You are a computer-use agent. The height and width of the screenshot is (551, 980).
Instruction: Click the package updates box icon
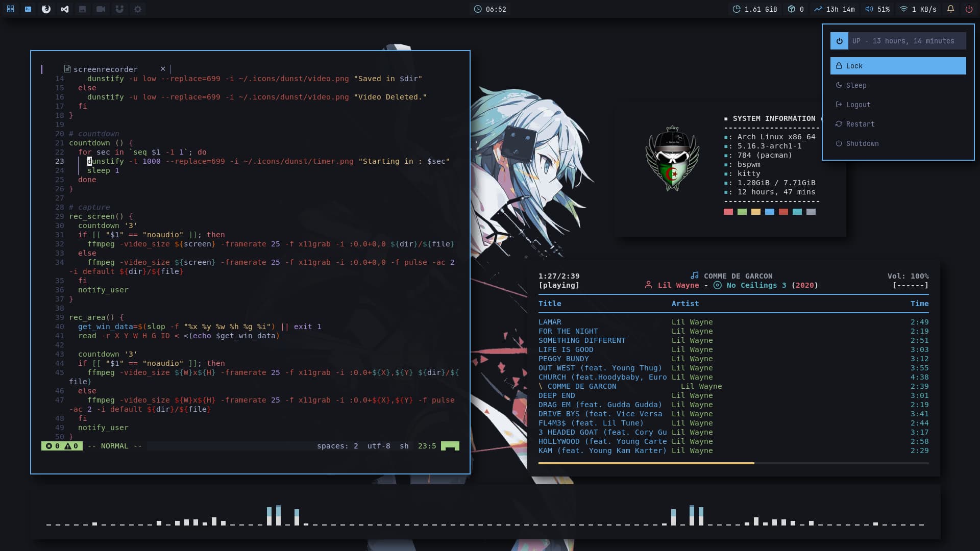(x=791, y=9)
